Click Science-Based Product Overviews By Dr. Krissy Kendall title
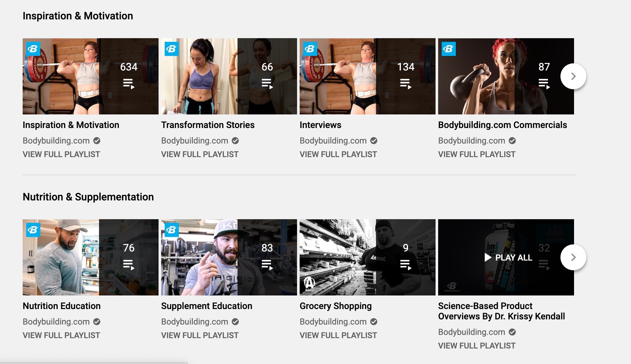Screen dimensions: 631x364 tap(501, 311)
